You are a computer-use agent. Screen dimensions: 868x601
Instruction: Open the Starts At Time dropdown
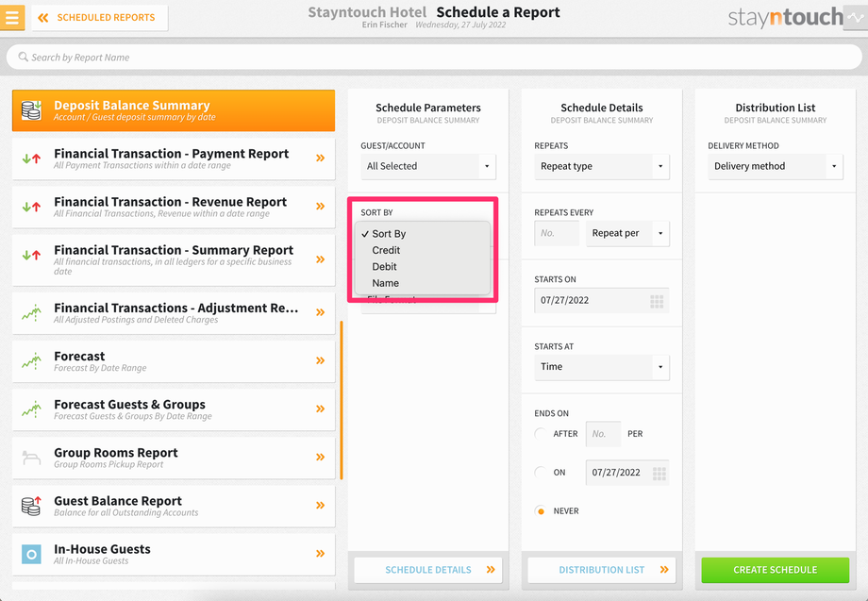point(602,367)
